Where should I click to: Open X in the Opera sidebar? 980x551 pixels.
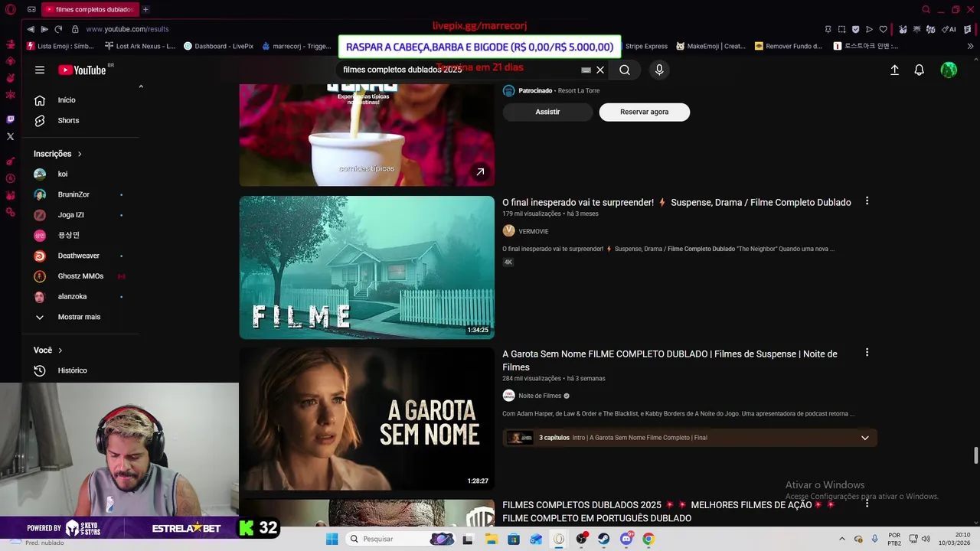(10, 137)
